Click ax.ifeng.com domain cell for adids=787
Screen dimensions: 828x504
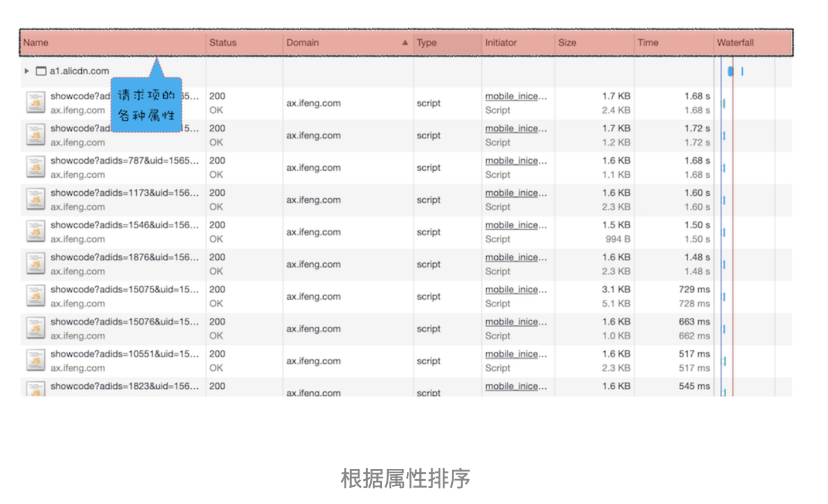tap(314, 168)
